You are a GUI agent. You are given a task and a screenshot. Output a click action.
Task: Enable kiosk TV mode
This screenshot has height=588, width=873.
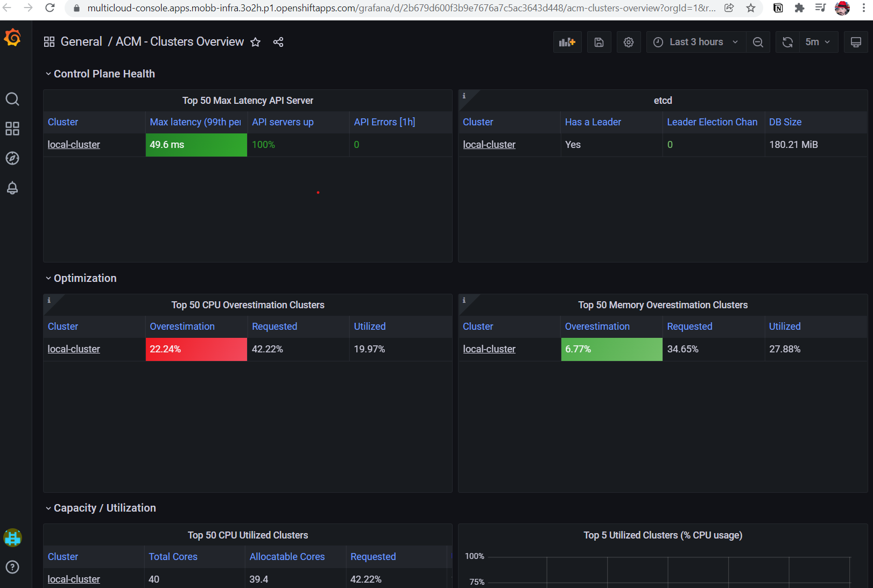click(855, 41)
